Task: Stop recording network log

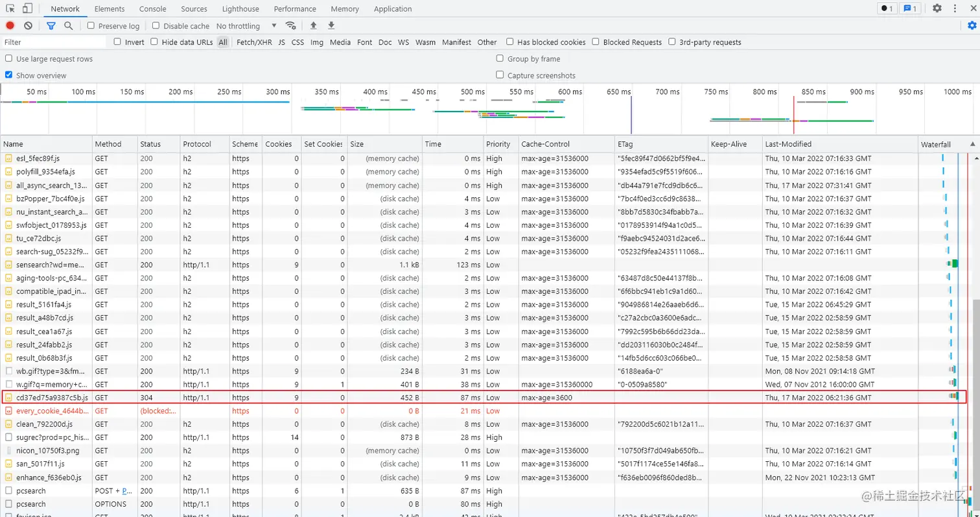Action: (10, 26)
